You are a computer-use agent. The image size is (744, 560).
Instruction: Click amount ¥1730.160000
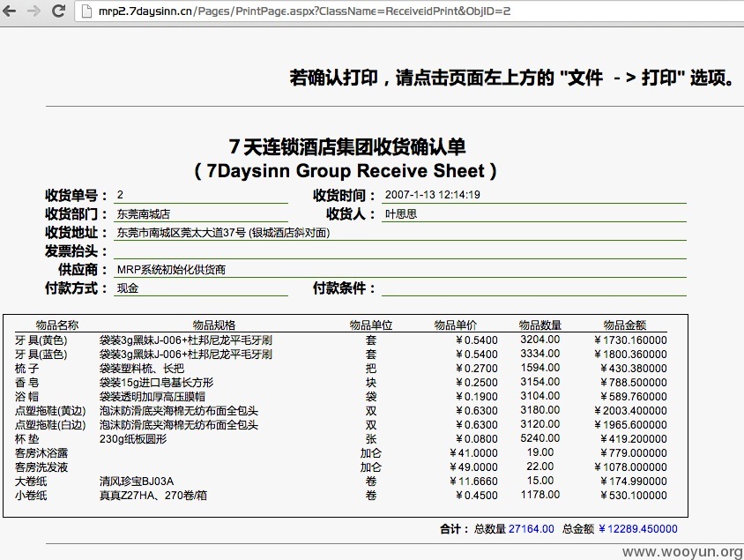point(630,340)
